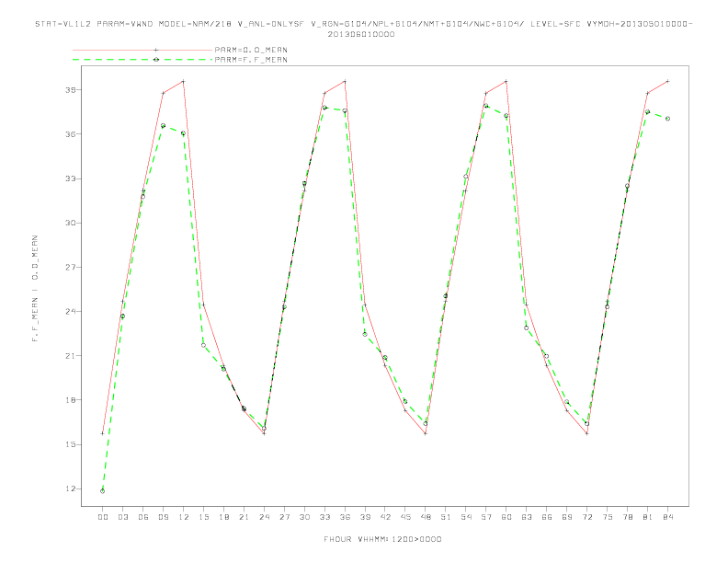Click the red plus data point at hour 12
The width and height of the screenshot is (728, 563).
point(184,81)
